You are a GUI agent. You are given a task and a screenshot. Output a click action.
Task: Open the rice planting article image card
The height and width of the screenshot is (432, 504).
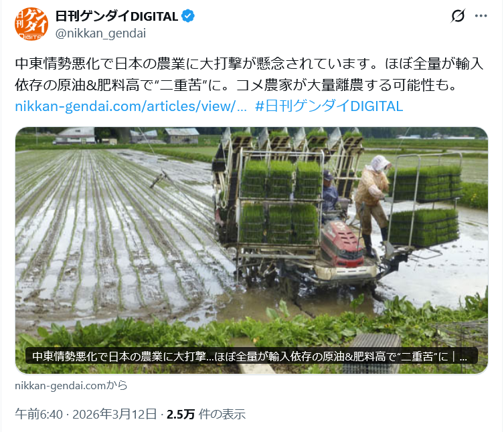point(252,251)
